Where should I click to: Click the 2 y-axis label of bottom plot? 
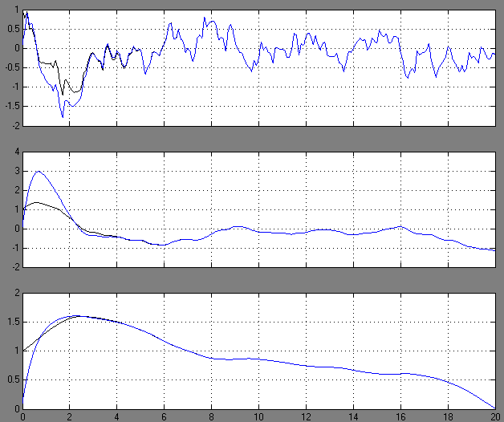[17, 293]
